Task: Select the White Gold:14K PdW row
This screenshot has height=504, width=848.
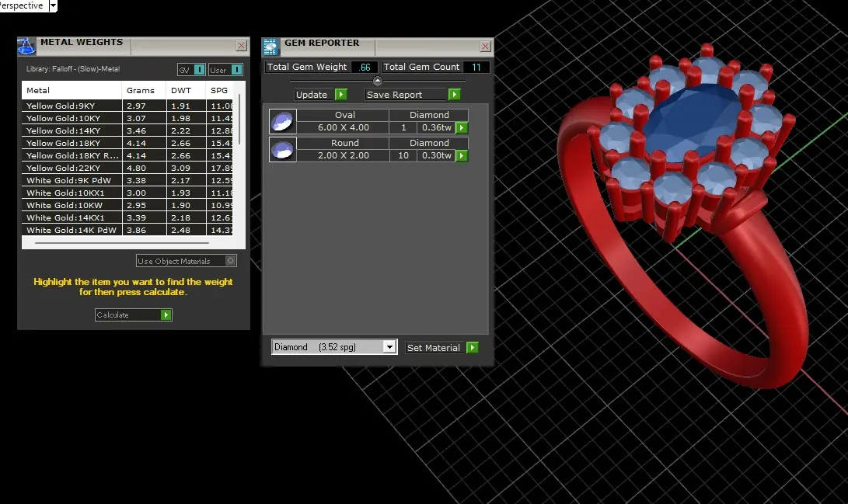Action: coord(127,230)
